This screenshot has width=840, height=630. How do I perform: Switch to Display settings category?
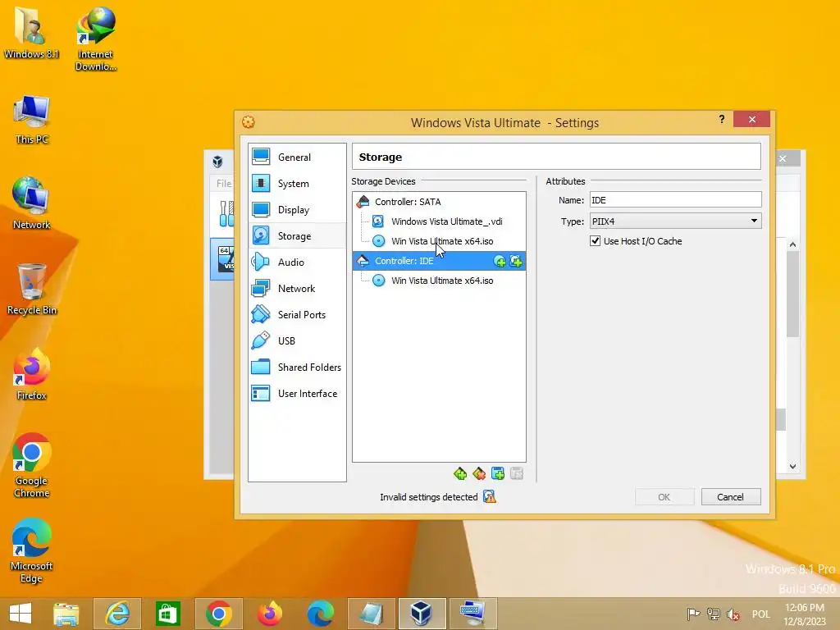[x=297, y=209]
